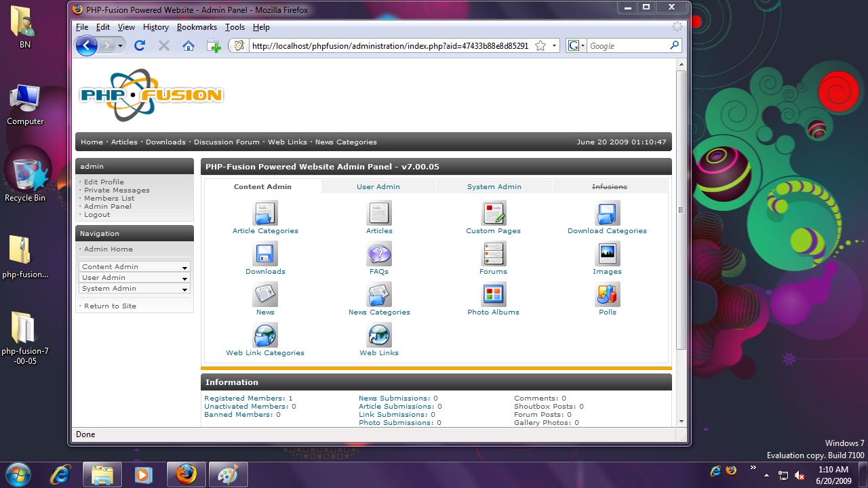
Task: Open the System Admin navigation dropdown
Action: click(134, 289)
